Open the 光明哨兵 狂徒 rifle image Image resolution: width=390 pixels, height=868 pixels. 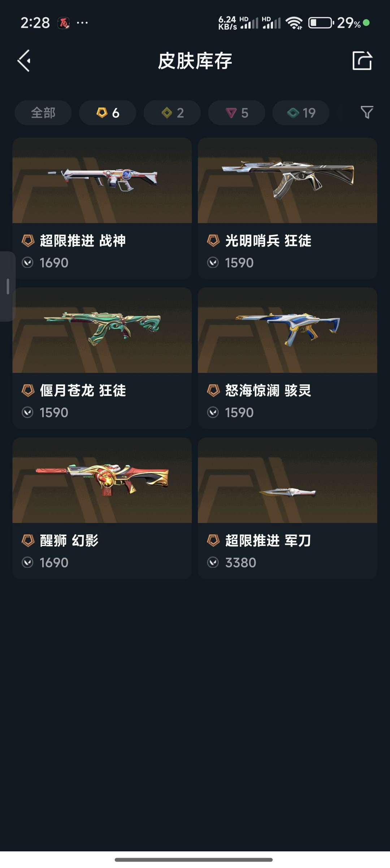tap(287, 180)
